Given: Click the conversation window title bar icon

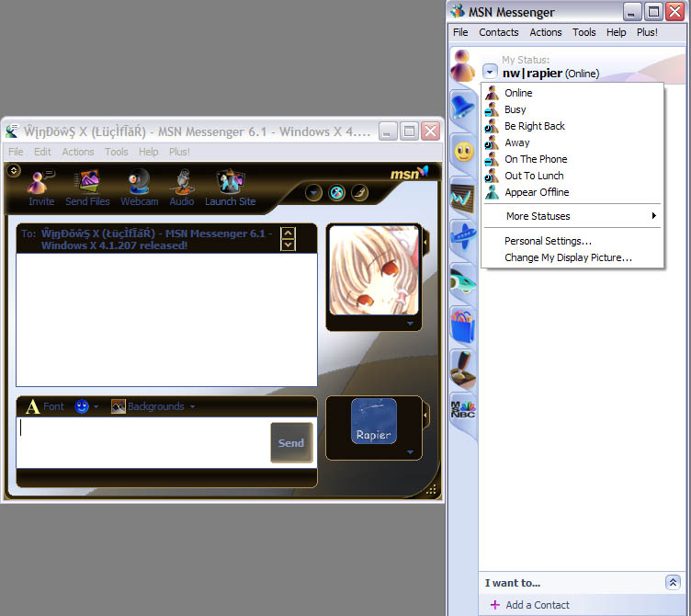Looking at the screenshot, I should pyautogui.click(x=12, y=131).
